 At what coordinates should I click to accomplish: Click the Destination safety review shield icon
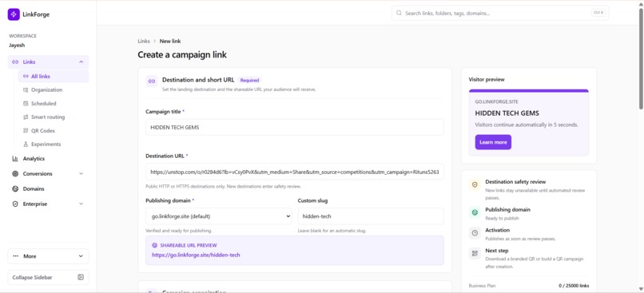(x=475, y=185)
